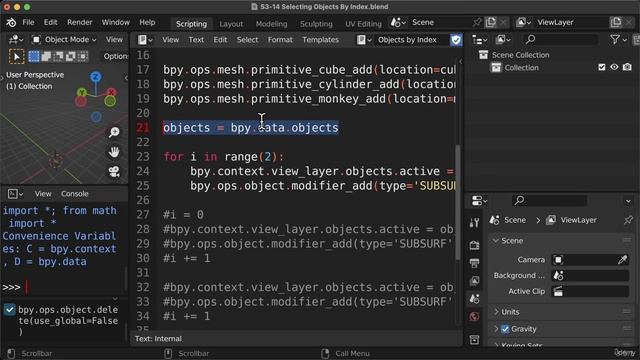Switch to the Sculpting workspace tab
640x360 pixels.
coord(316,24)
